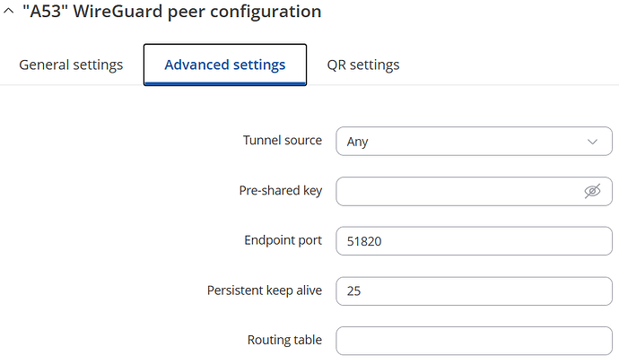Click the Endpoint port label text
The width and height of the screenshot is (619, 364).
[x=283, y=240]
